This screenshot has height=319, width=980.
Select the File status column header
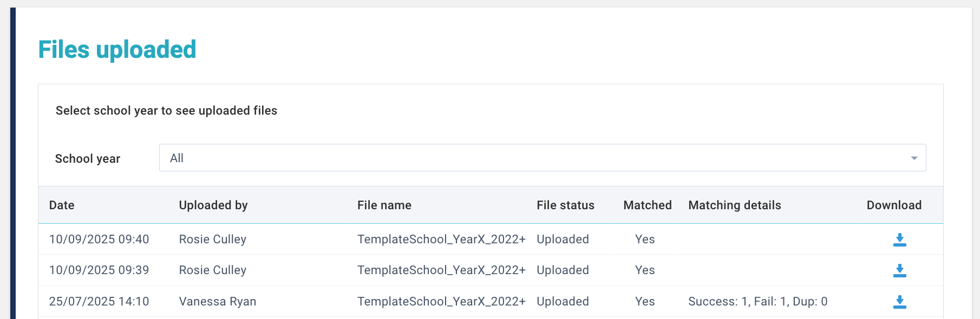565,205
